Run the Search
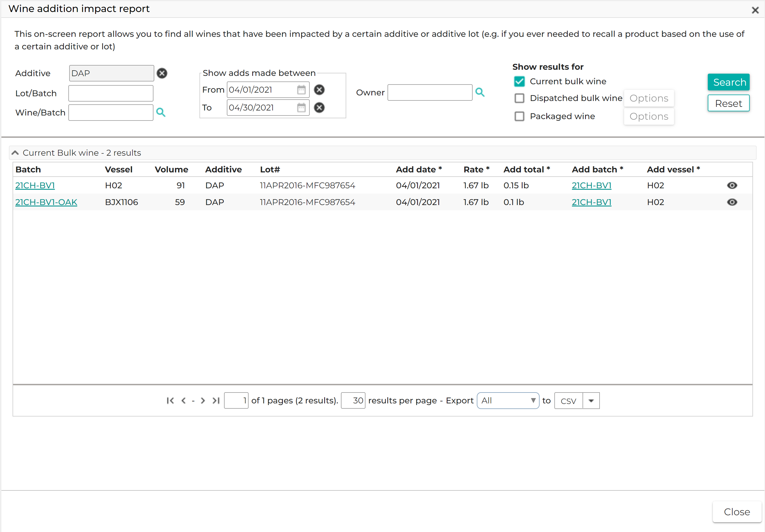The image size is (765, 532). (728, 82)
